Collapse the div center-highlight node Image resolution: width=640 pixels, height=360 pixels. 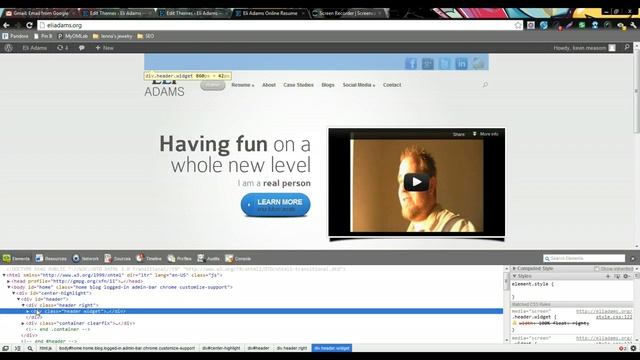pyautogui.click(x=13, y=293)
